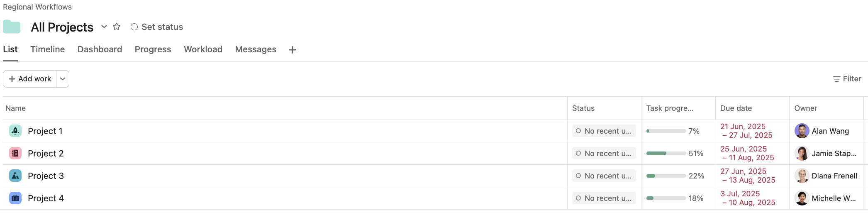Image resolution: width=868 pixels, height=215 pixels.
Task: Click the Set status circle
Action: point(134,27)
